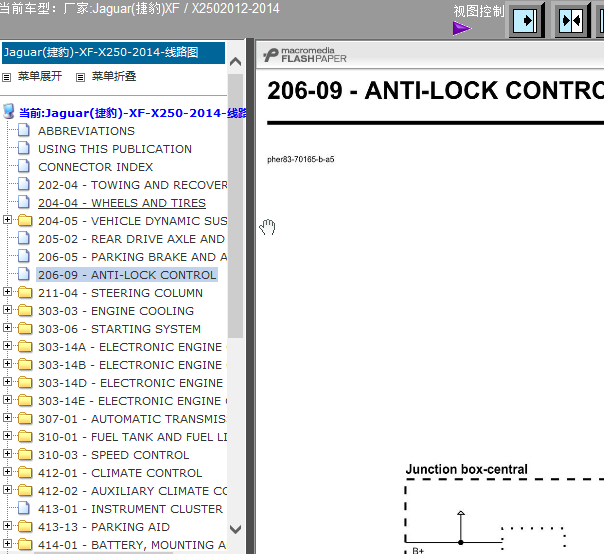Expand 310-01 FUEL TANK folder
The image size is (604, 554).
[x=7, y=436]
